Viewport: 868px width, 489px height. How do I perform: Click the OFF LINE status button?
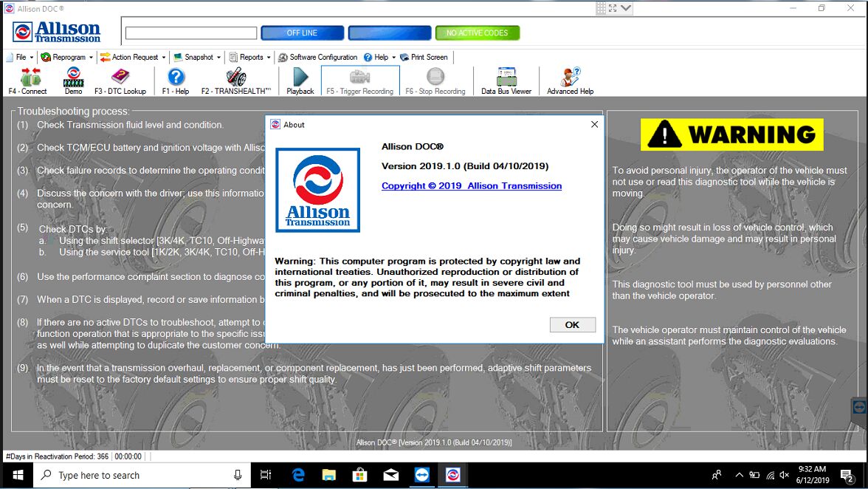[x=303, y=33]
